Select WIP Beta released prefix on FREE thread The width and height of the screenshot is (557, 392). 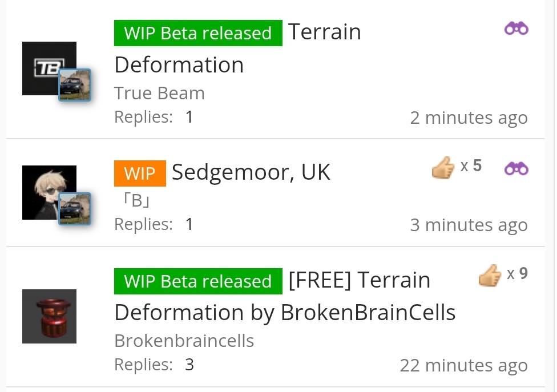pos(198,281)
